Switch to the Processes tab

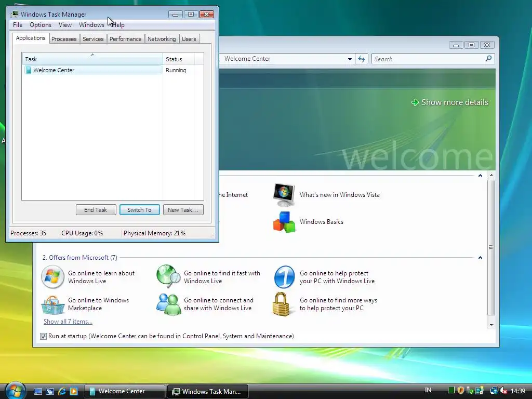click(64, 39)
